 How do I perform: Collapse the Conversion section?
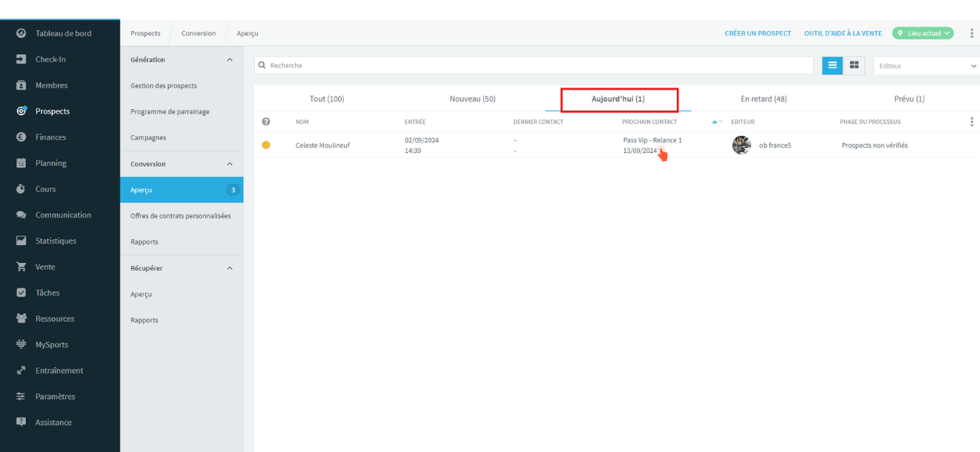tap(230, 164)
